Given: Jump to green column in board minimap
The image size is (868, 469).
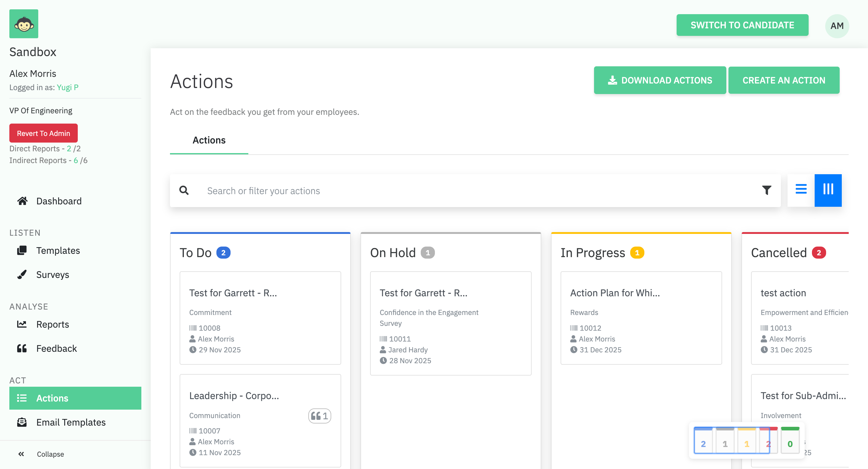Looking at the screenshot, I should click(790, 441).
